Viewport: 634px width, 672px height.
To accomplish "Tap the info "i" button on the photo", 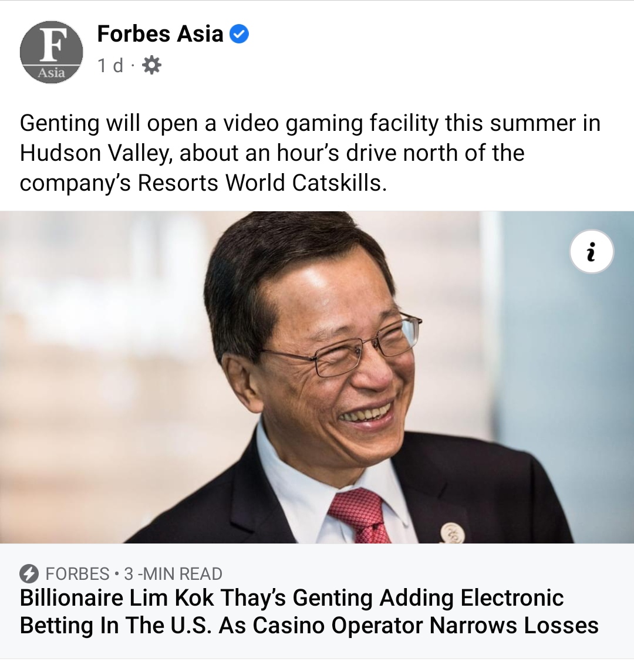I will click(x=592, y=252).
